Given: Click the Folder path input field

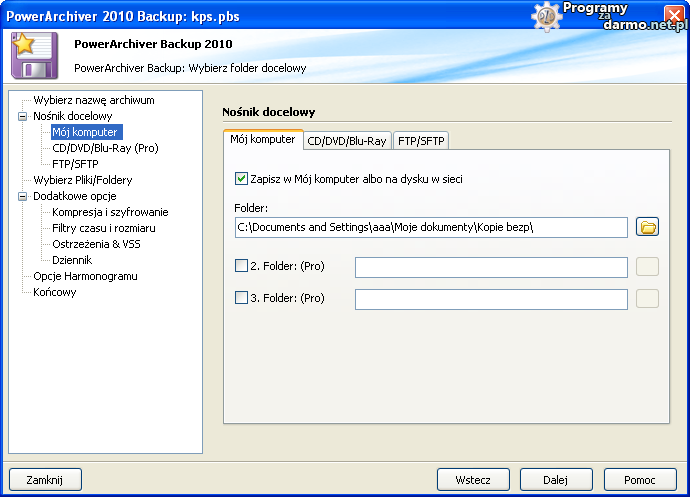Looking at the screenshot, I should [x=430, y=228].
